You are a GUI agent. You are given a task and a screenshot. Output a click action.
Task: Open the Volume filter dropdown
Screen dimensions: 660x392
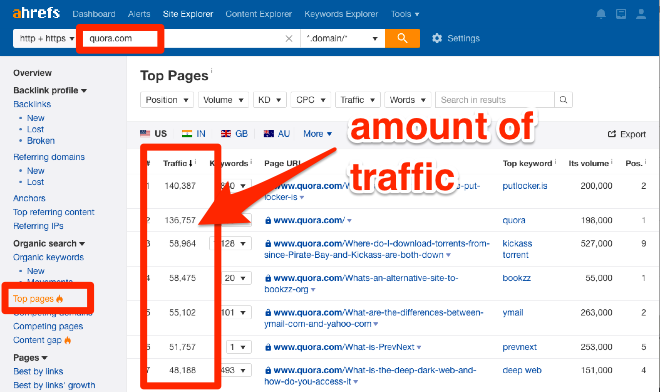pyautogui.click(x=223, y=100)
